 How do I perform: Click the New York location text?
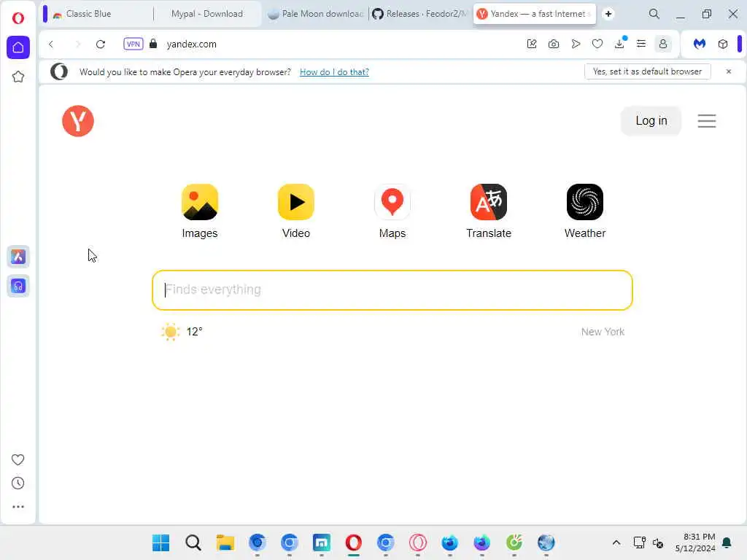(x=603, y=332)
